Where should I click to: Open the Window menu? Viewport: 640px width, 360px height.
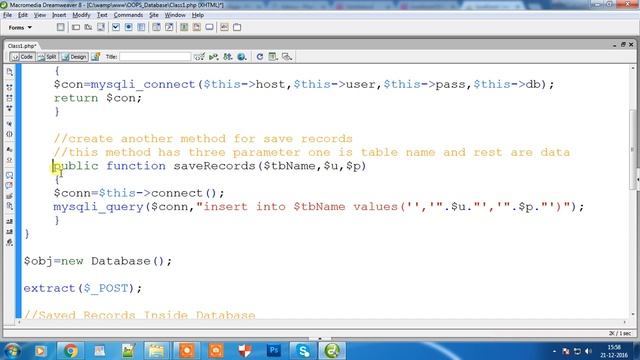tap(175, 15)
